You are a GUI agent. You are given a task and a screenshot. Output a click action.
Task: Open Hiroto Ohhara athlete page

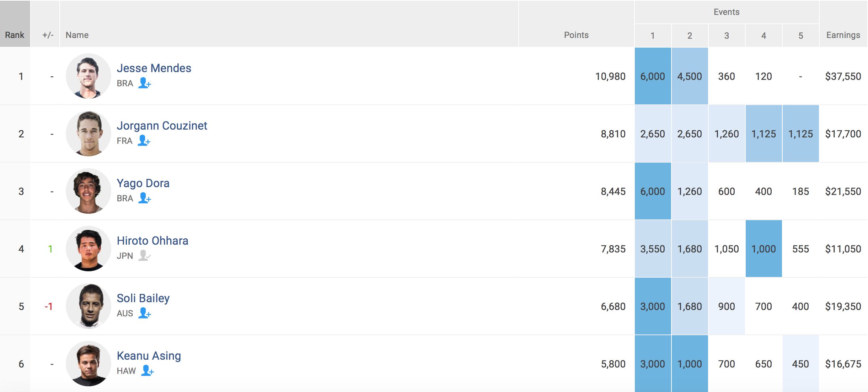tap(152, 241)
